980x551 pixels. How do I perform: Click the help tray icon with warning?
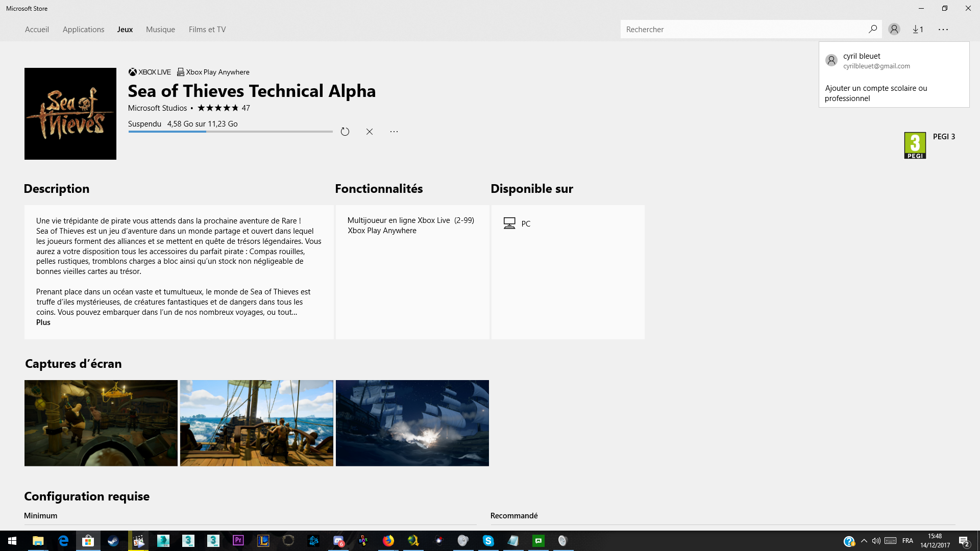coord(849,541)
